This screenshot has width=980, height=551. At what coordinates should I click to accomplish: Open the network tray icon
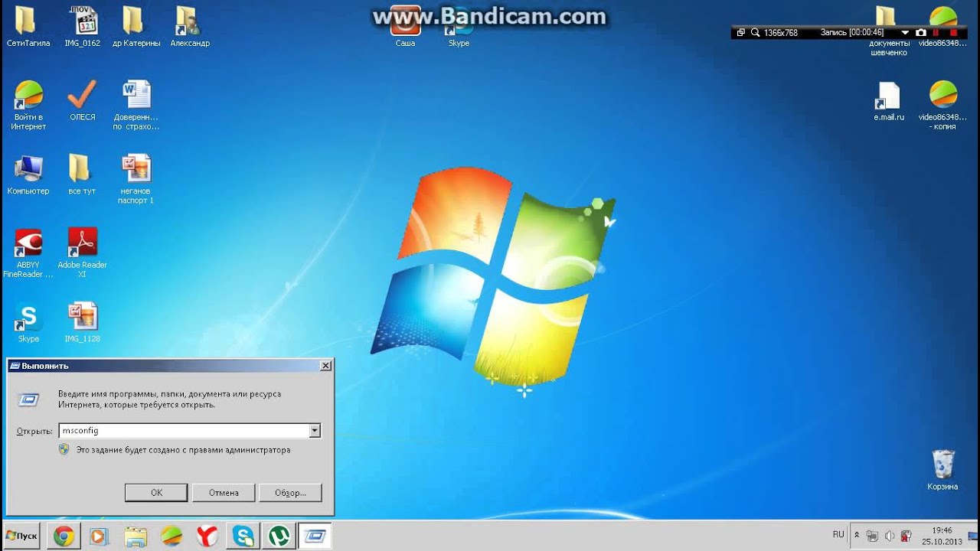point(873,536)
